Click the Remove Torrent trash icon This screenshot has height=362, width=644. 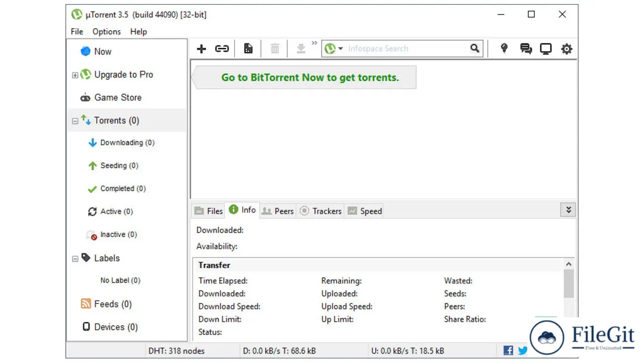[275, 49]
